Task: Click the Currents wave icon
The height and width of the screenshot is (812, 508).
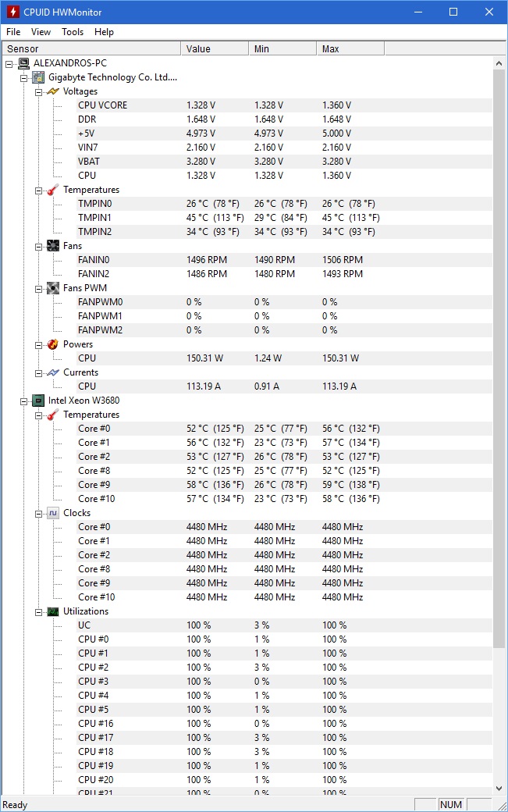Action: 53,372
